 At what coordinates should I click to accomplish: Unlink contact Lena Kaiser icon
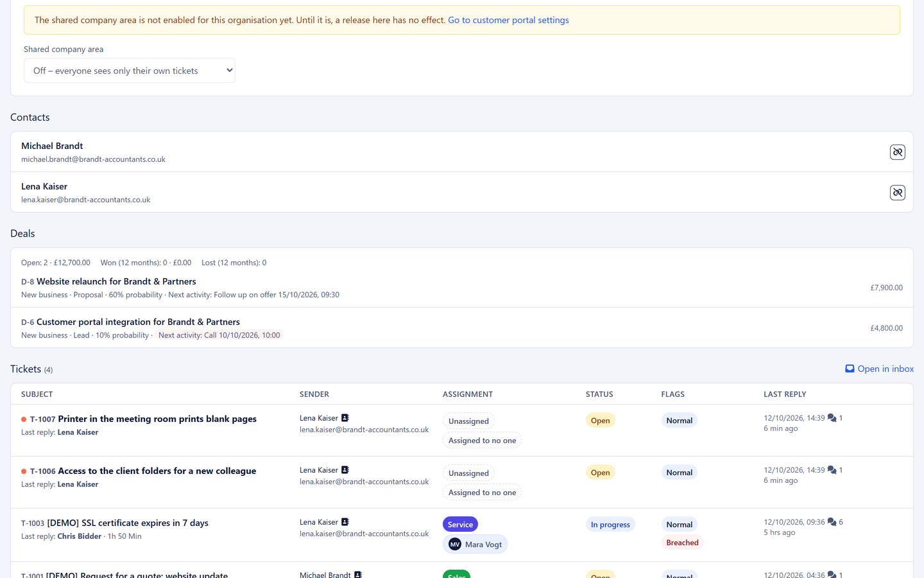pos(897,193)
